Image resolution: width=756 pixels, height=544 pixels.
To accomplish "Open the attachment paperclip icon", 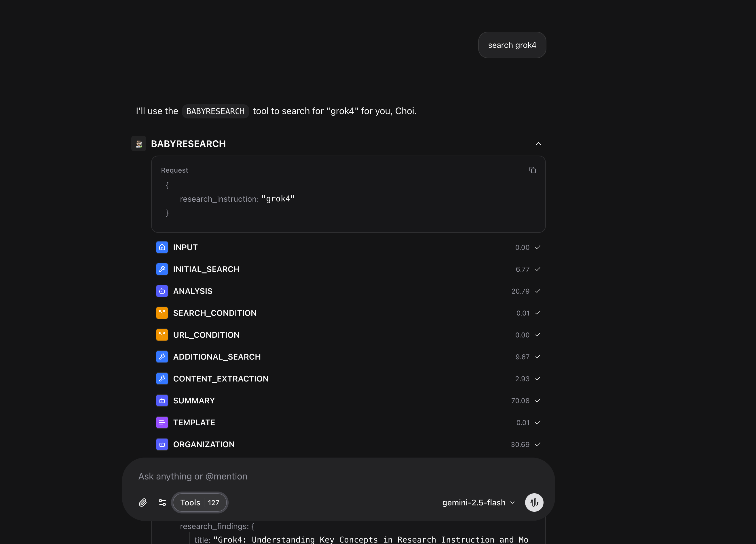I will click(x=143, y=502).
